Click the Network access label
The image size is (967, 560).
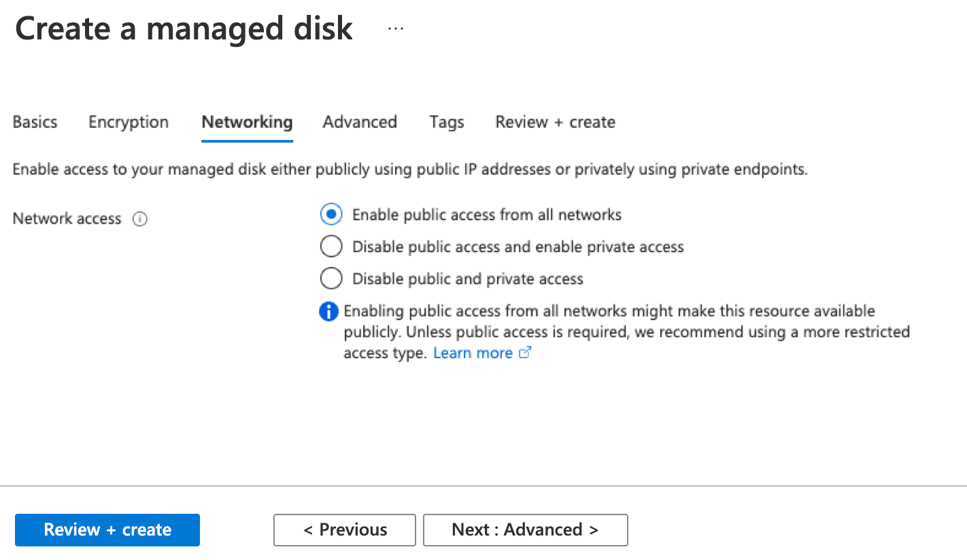click(66, 219)
